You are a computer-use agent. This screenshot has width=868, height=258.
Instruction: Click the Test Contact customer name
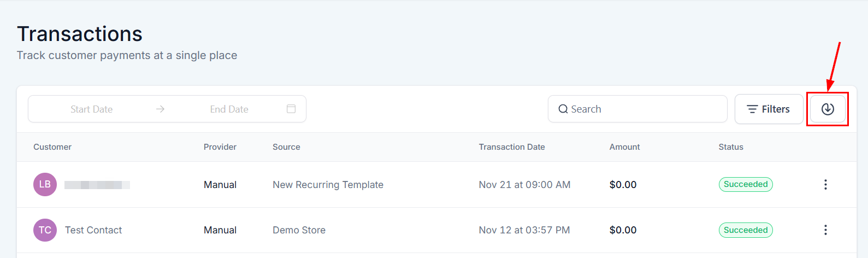[93, 230]
